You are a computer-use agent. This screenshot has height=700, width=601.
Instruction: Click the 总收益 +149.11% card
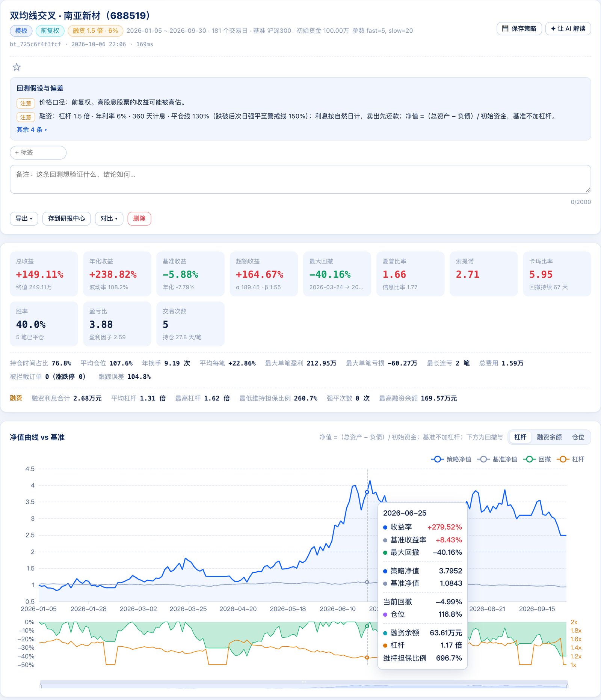point(44,274)
